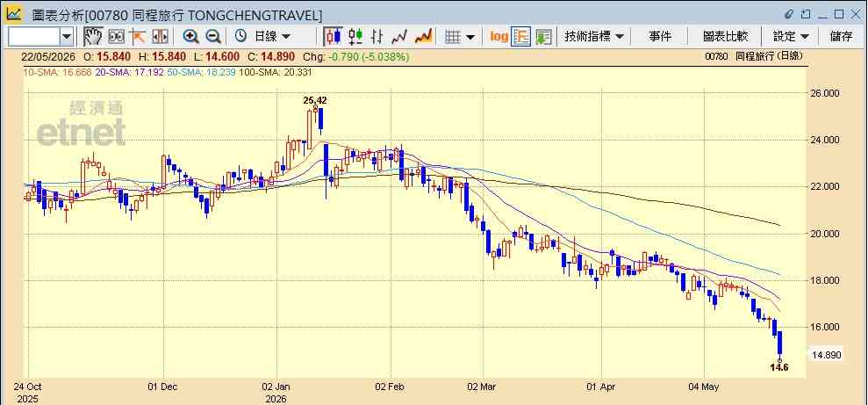Click the 100-SMA legend label

pos(276,72)
